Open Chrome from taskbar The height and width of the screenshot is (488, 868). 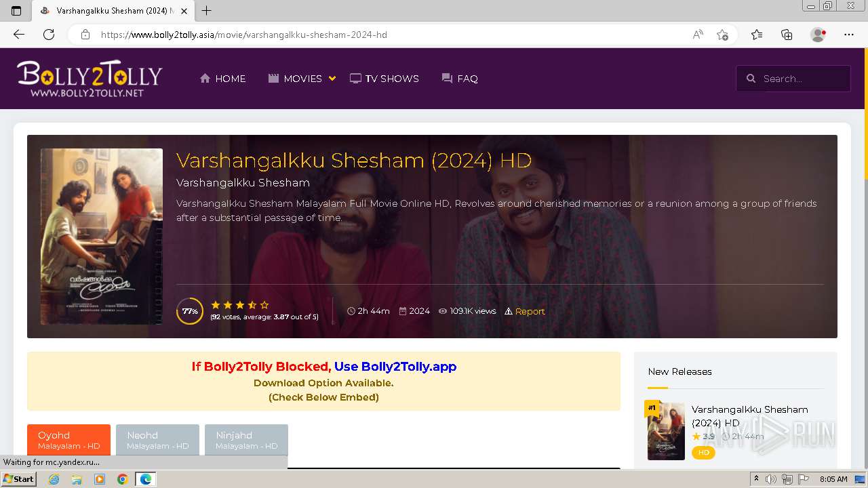tap(122, 479)
